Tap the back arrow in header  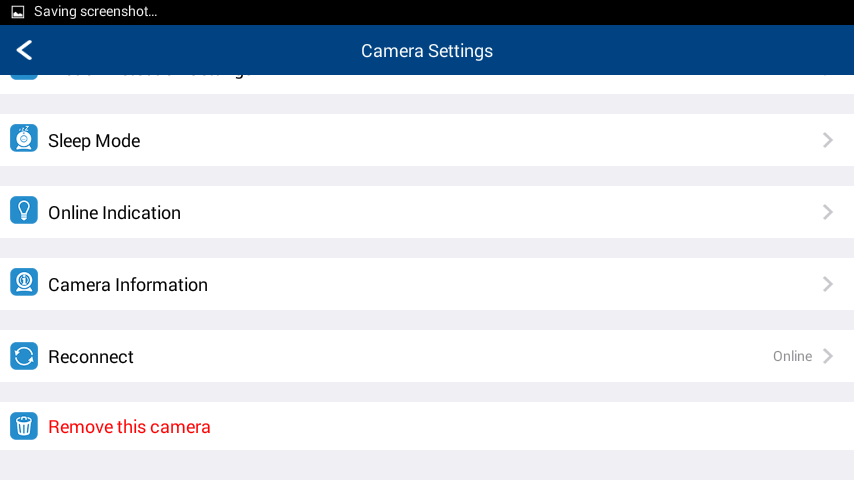point(25,50)
